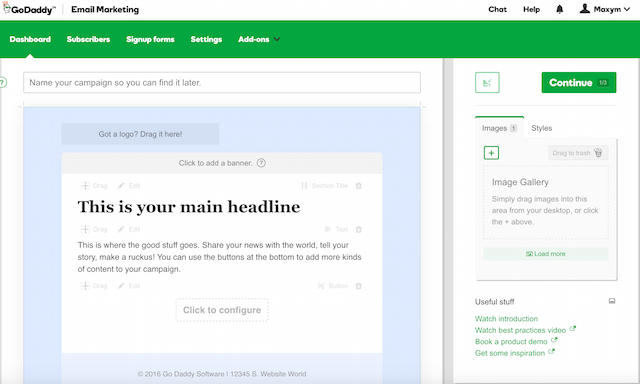Click the body paragraph 'This is where the good stuff goes'
The image size is (640, 384).
tap(220, 257)
